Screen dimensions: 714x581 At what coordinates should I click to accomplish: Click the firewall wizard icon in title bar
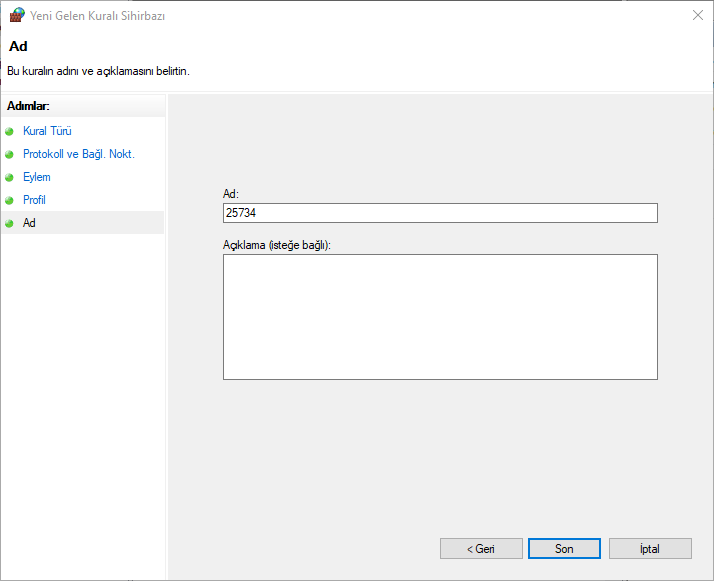16,15
